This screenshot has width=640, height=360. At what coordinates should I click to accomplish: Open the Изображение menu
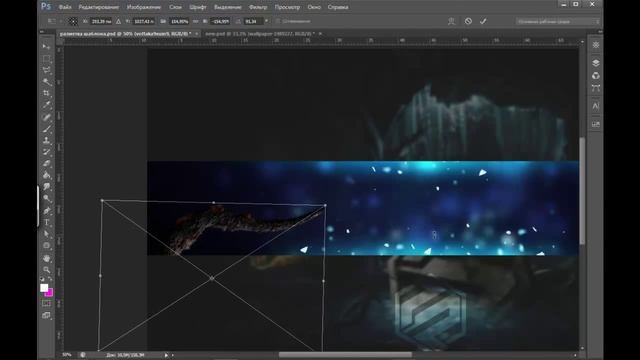pyautogui.click(x=144, y=7)
